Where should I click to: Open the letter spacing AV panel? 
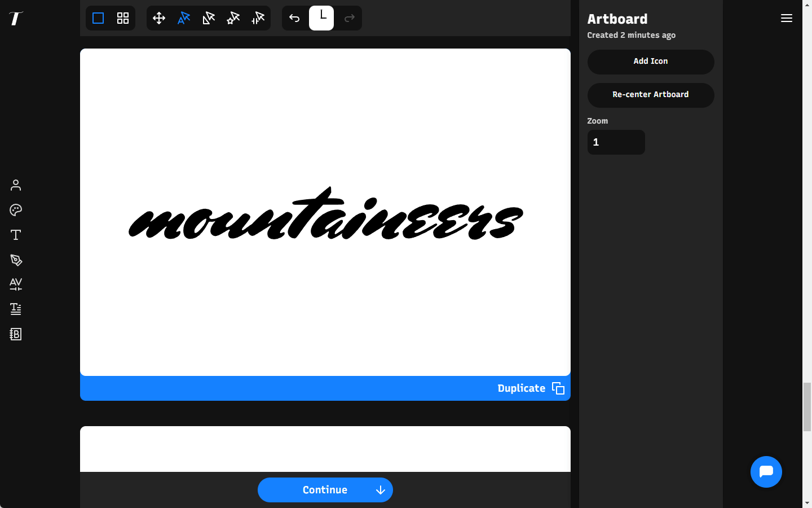15,284
